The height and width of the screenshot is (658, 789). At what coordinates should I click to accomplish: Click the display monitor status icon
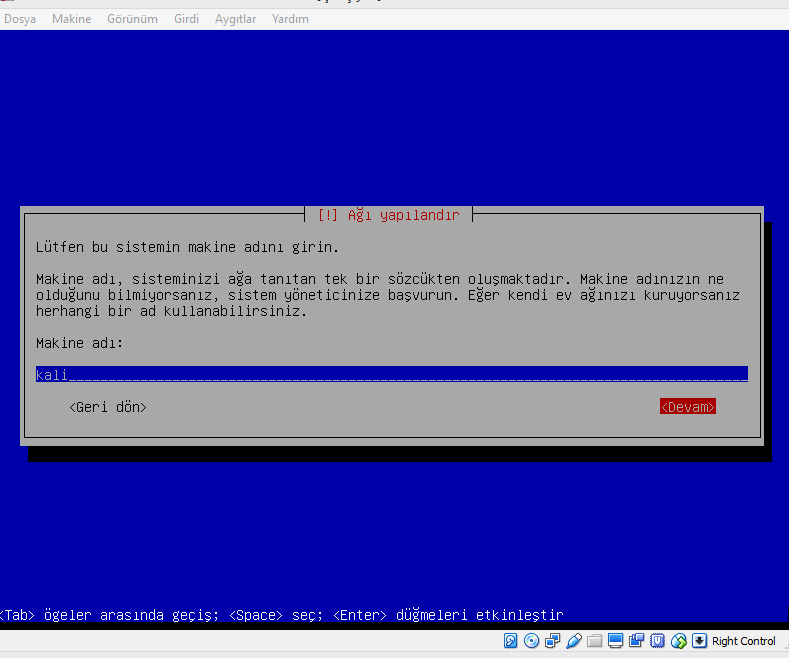click(615, 641)
